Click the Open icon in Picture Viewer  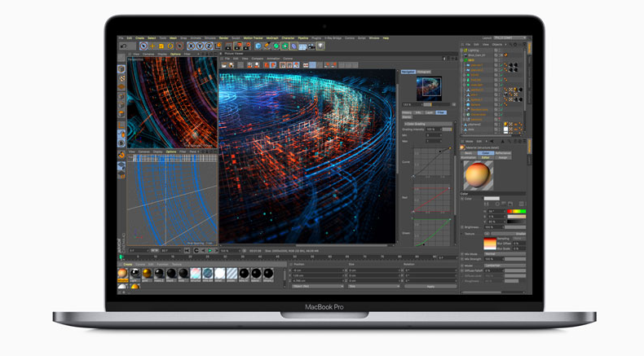pos(224,65)
